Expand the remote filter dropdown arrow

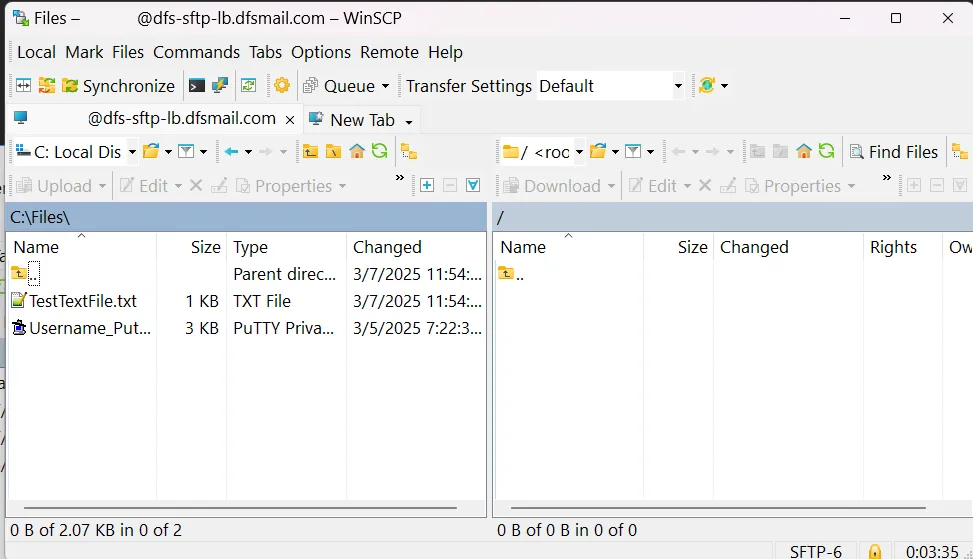tap(650, 152)
